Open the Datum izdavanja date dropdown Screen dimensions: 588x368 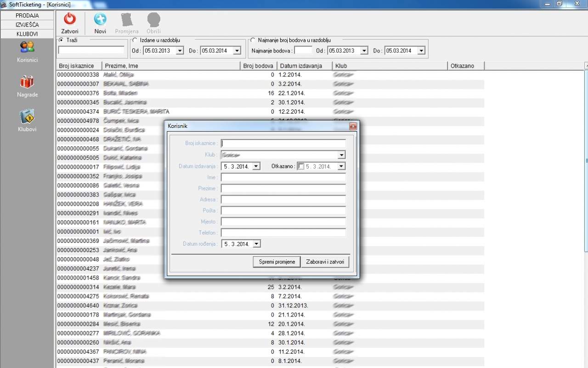[x=256, y=167]
